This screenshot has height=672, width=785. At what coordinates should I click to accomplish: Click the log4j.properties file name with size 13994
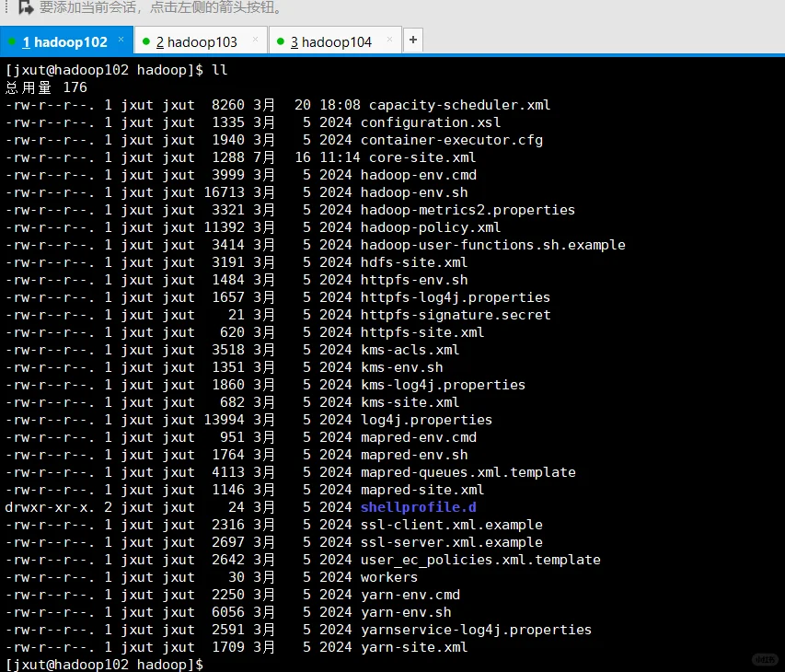[426, 420]
